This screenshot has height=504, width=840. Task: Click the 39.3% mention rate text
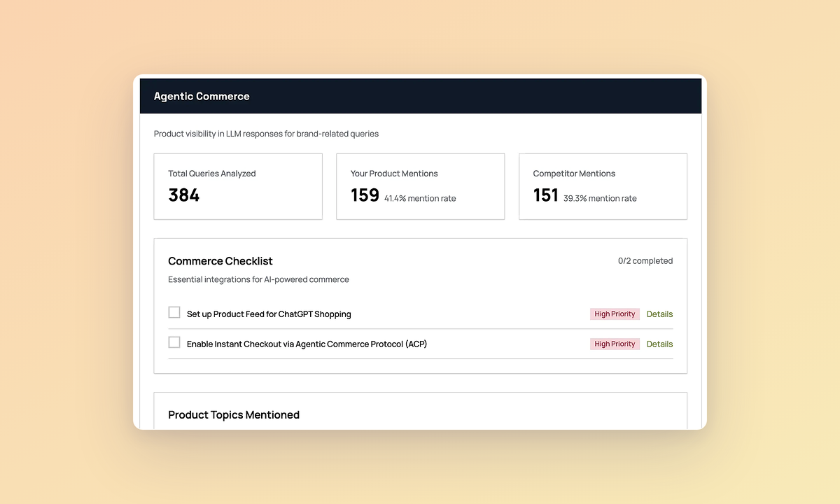coord(600,199)
